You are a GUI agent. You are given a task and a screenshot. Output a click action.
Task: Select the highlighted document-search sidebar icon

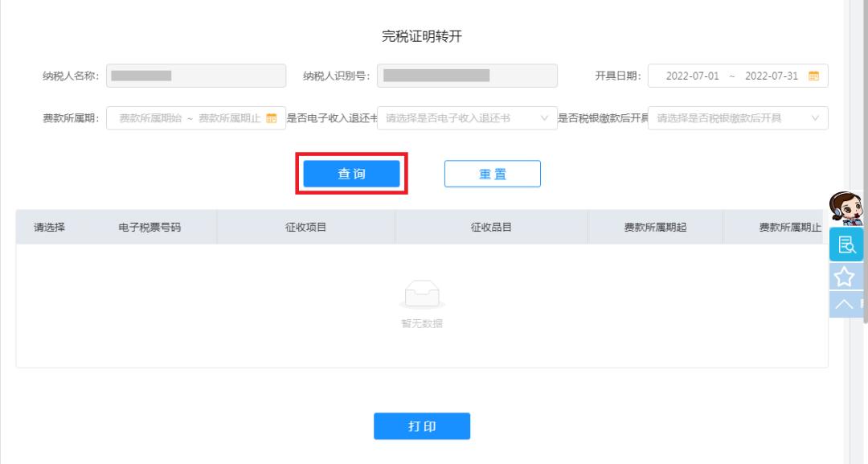[x=847, y=244]
